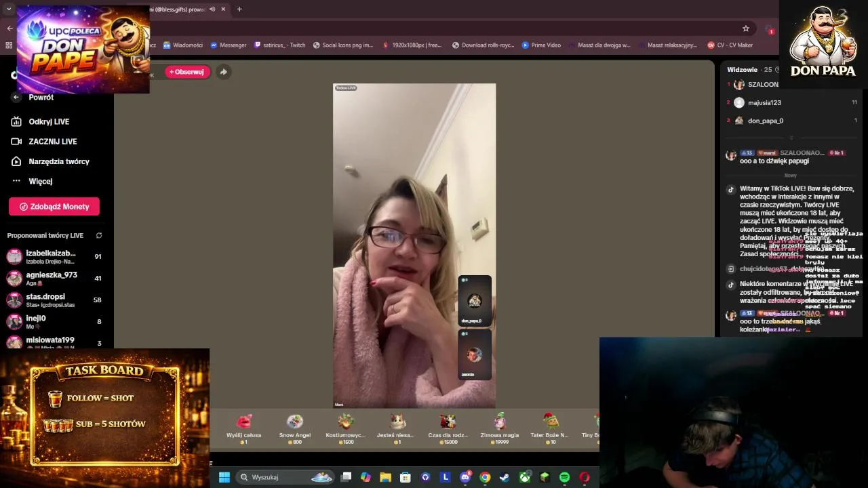Open the Prime Video bookmark
The height and width of the screenshot is (488, 868).
tap(541, 45)
